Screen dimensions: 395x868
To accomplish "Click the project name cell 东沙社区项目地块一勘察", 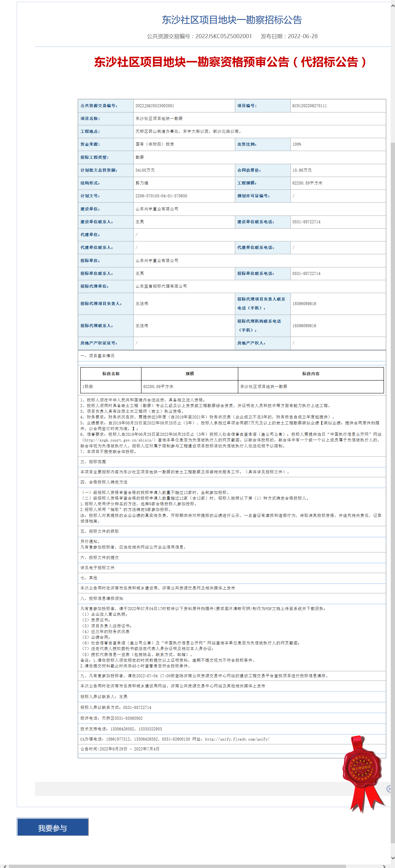I will 159,118.
